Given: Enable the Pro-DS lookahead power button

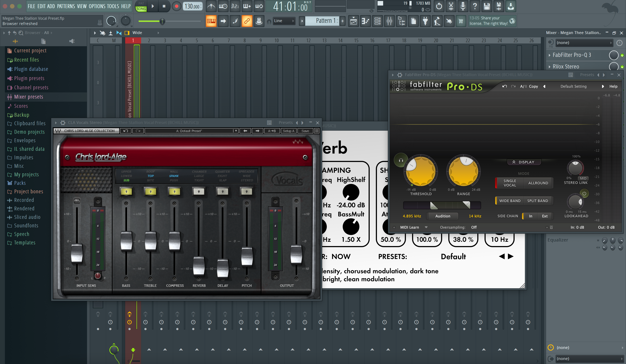Looking at the screenshot, I should 584,193.
